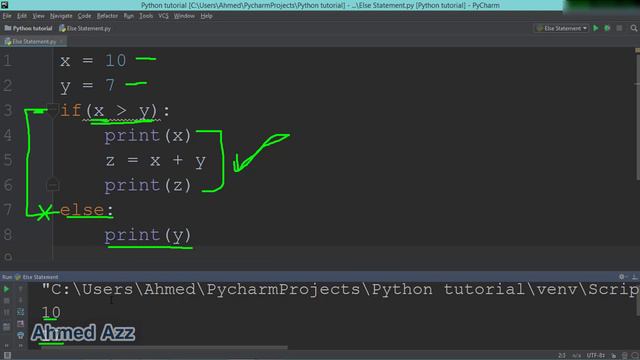
Task: Open the View menu
Action: [x=38, y=16]
